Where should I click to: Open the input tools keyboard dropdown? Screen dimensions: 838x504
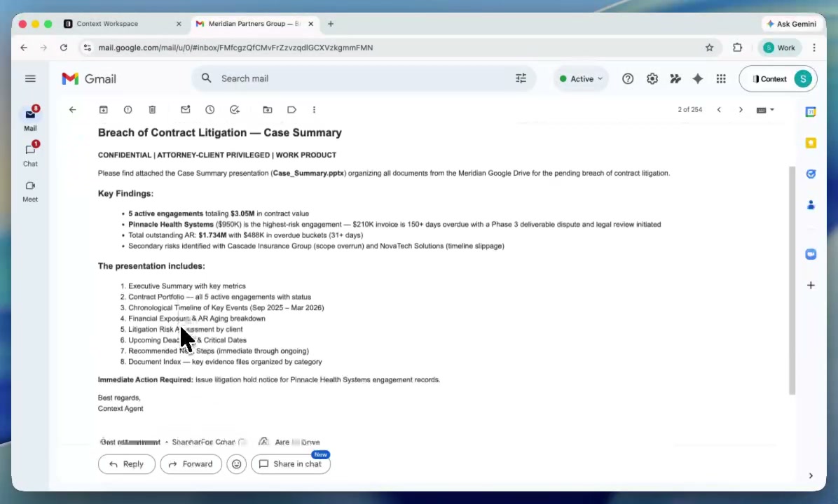(x=765, y=110)
